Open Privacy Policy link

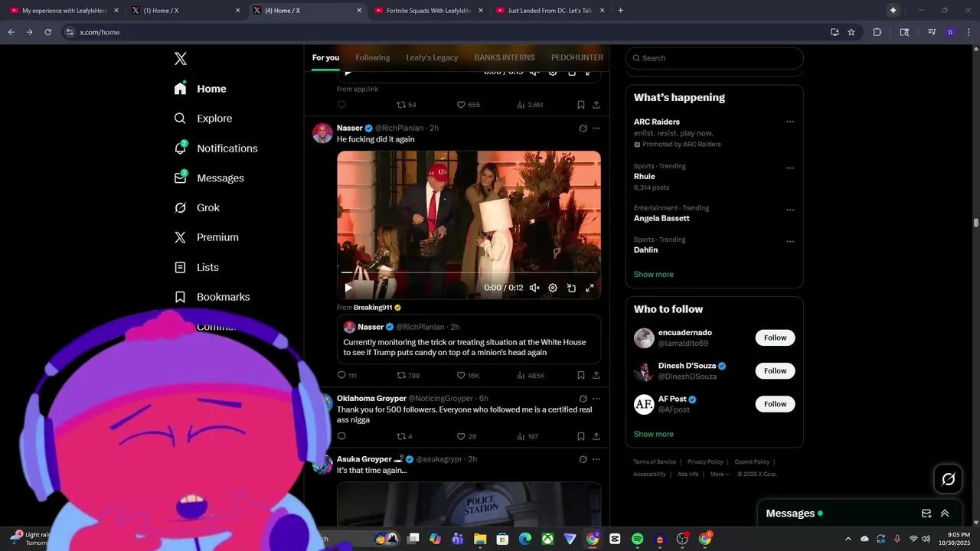tap(705, 462)
